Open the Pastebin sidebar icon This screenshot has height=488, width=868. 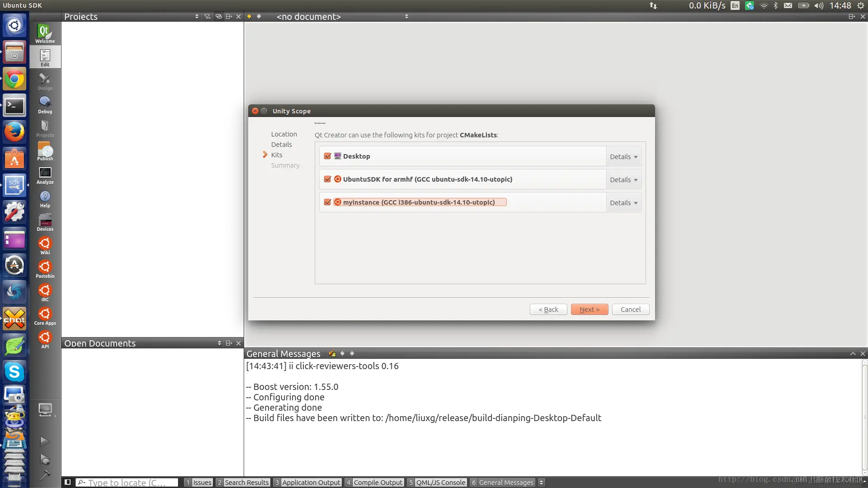pyautogui.click(x=45, y=269)
